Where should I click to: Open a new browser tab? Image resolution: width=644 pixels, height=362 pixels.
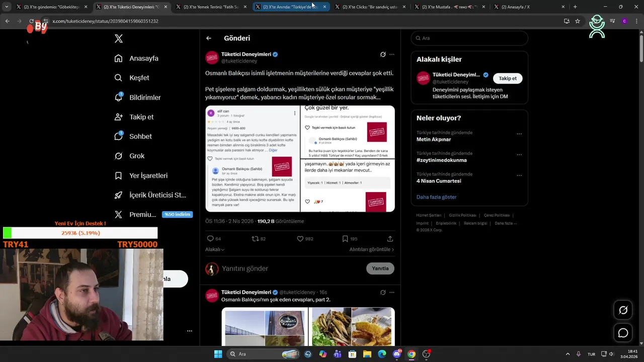click(x=575, y=7)
